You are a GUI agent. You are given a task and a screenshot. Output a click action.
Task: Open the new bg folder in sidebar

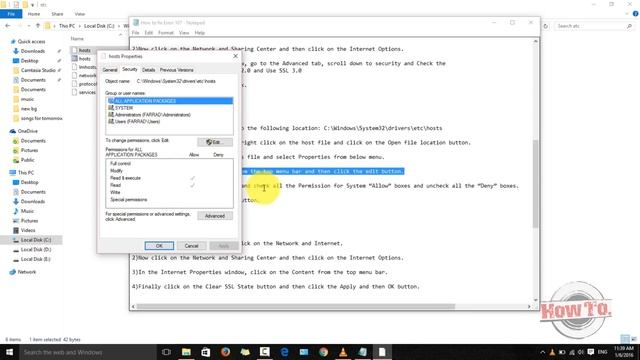(x=29, y=109)
